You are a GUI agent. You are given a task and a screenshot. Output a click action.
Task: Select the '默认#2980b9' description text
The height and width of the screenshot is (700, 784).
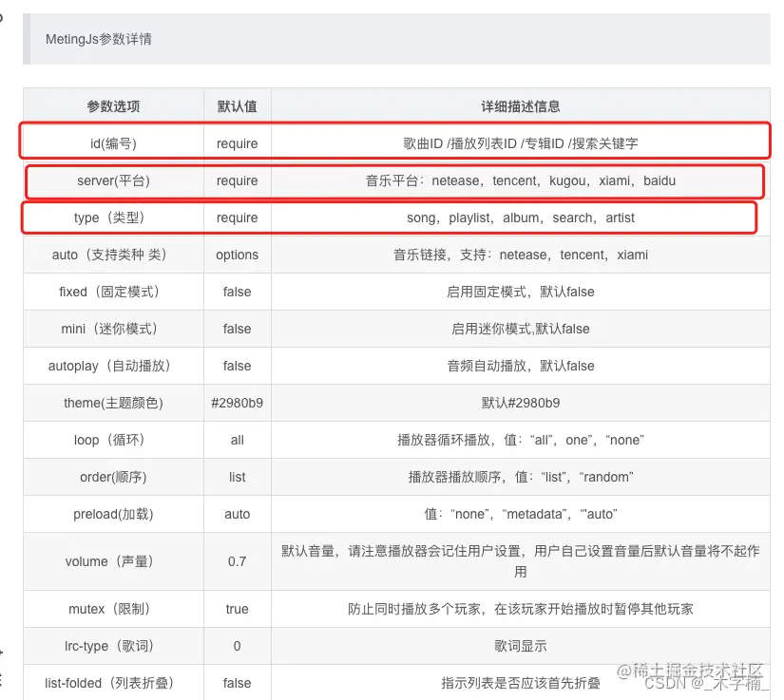[521, 403]
